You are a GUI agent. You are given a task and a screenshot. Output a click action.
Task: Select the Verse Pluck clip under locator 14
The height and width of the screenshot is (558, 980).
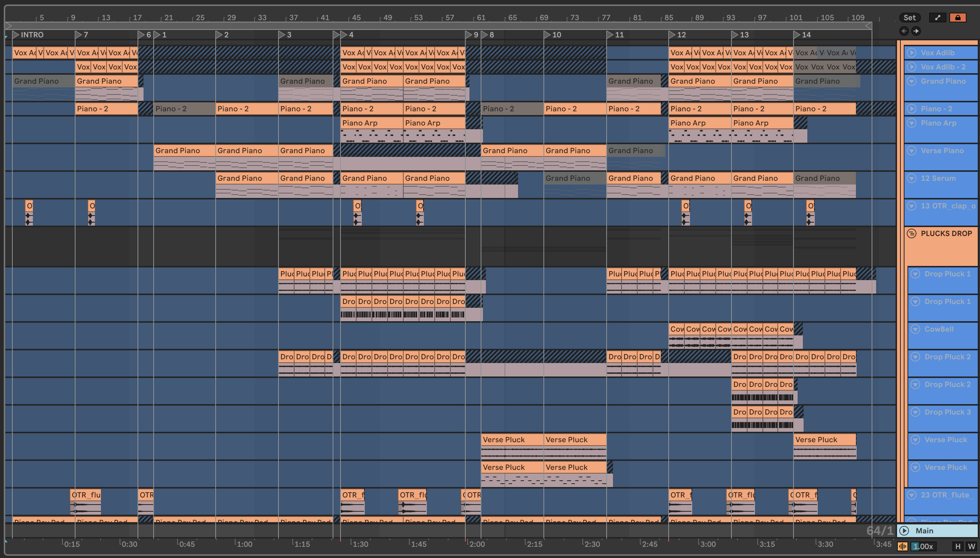825,440
